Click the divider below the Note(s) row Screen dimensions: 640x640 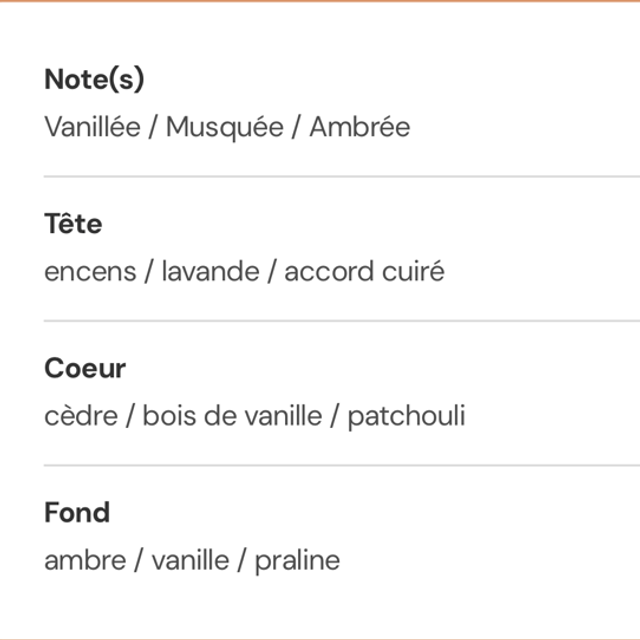(x=340, y=176)
